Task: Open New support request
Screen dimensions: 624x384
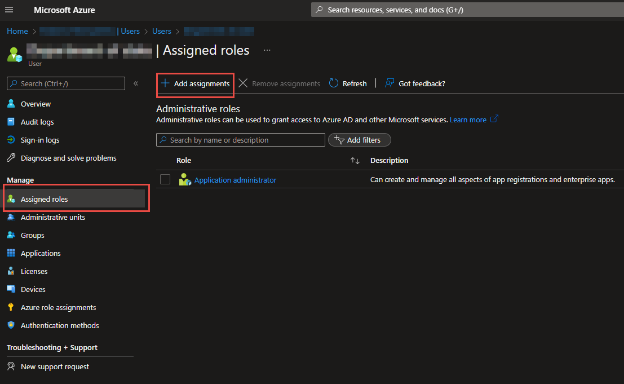Action: [55, 366]
